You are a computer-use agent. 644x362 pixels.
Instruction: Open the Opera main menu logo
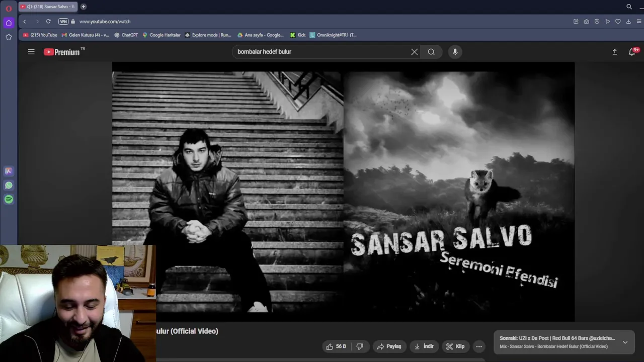pyautogui.click(x=9, y=9)
